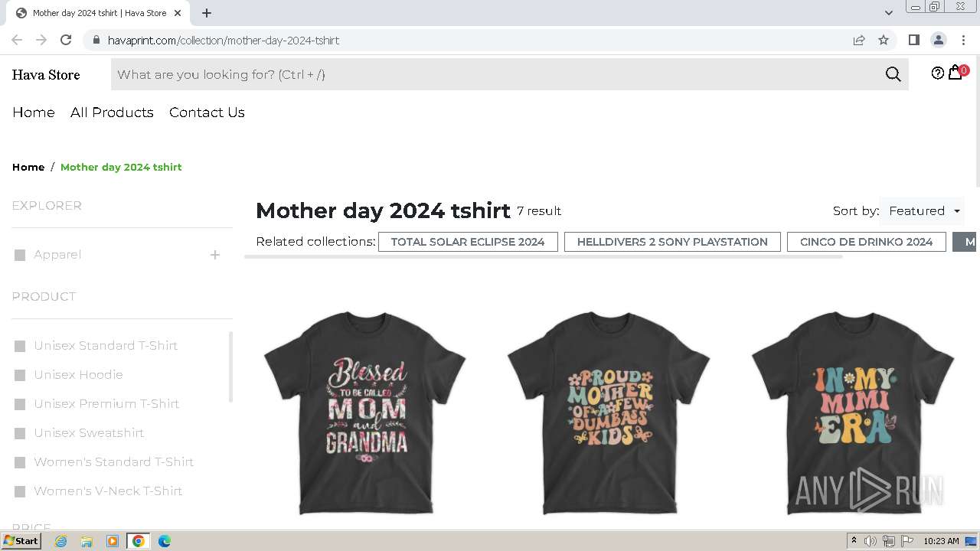Viewport: 980px width, 551px height.
Task: Enable the Unisex Hoodie filter
Action: 20,375
